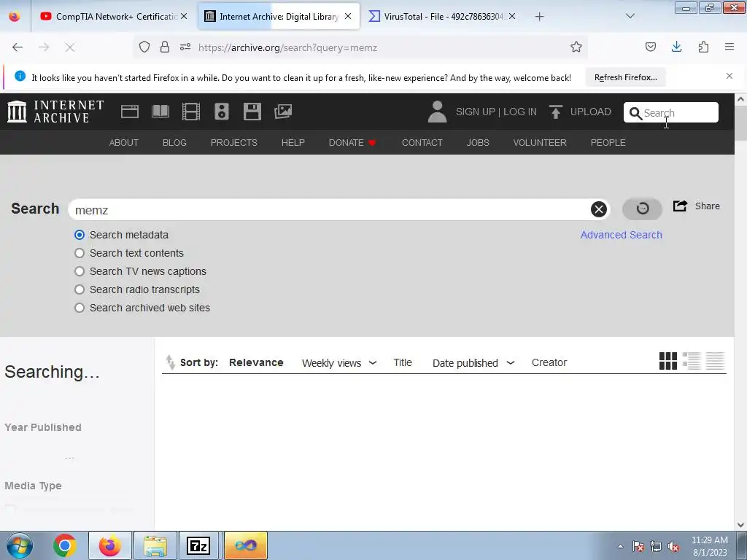The width and height of the screenshot is (747, 560).
Task: Save page to Pocket
Action: [650, 47]
